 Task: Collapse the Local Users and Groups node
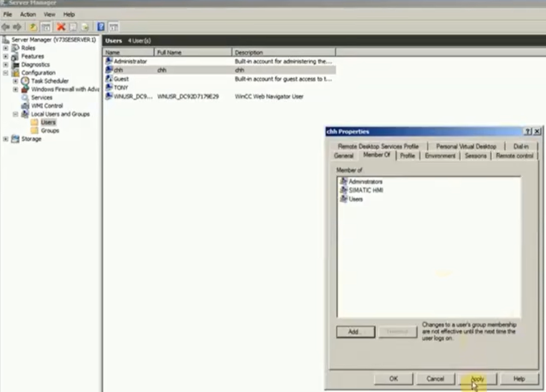pyautogui.click(x=16, y=114)
